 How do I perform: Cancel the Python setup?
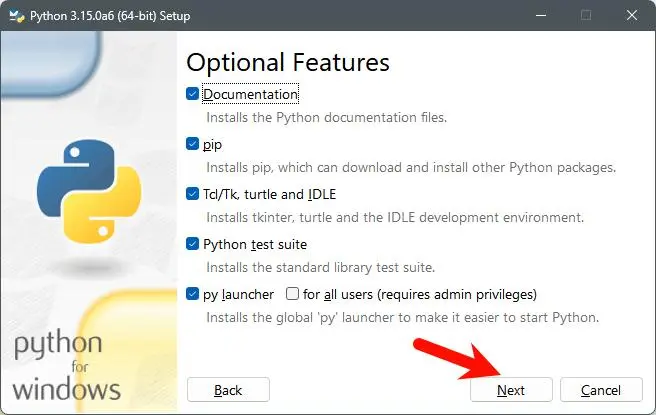(x=601, y=390)
